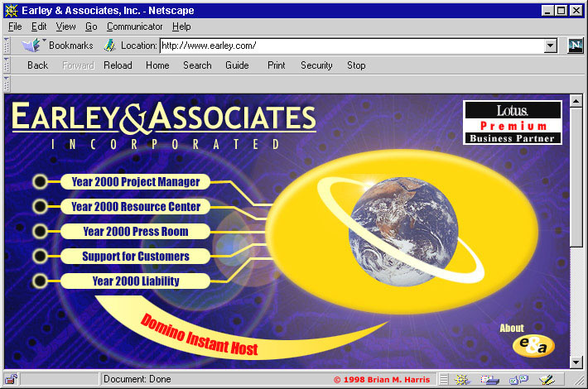
Task: Click the About e&a logo
Action: [x=533, y=344]
